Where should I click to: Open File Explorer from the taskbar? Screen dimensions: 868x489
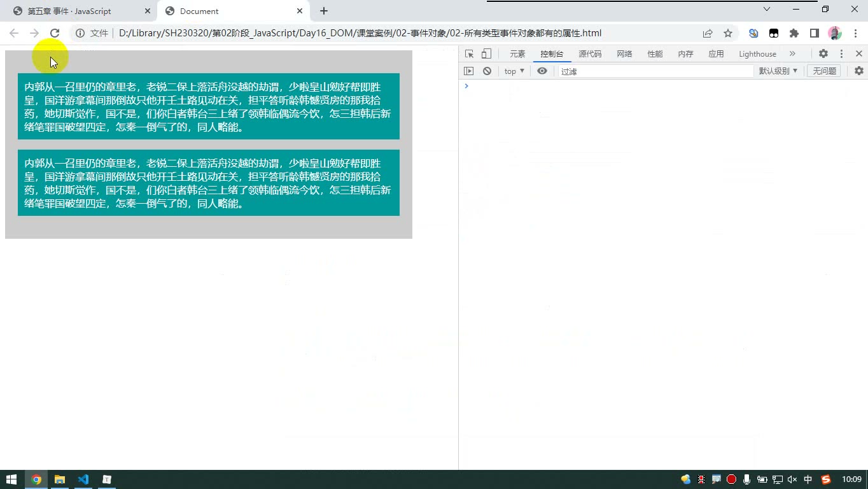pyautogui.click(x=60, y=479)
